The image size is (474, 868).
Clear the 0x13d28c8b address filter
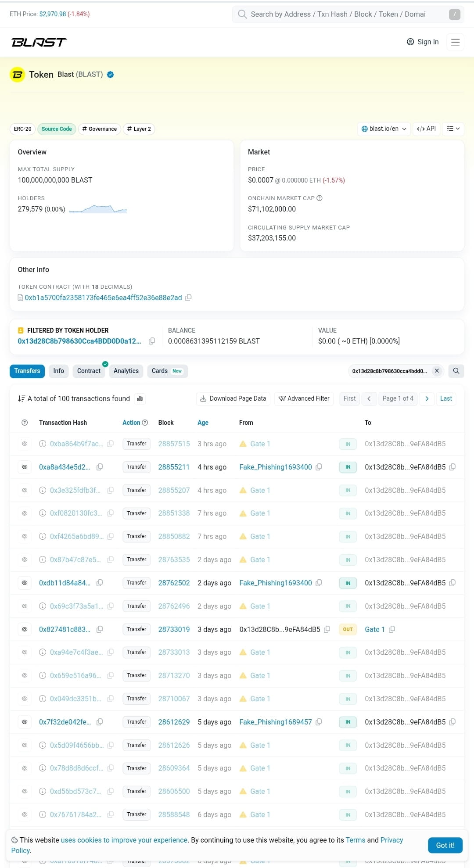coord(437,371)
